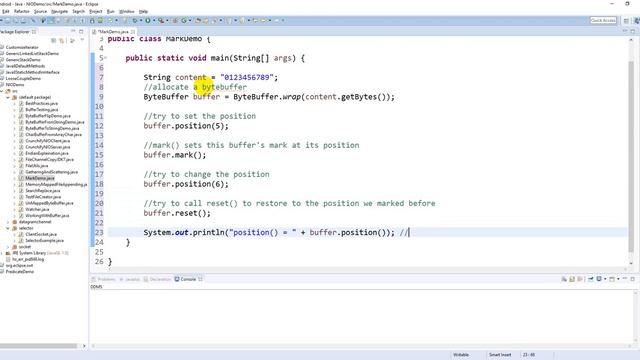Collapse all in Package Explorer
640x360 pixels.
53,40
